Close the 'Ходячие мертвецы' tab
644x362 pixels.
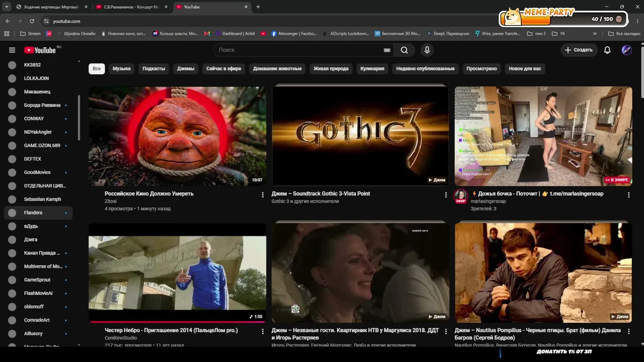[86, 7]
